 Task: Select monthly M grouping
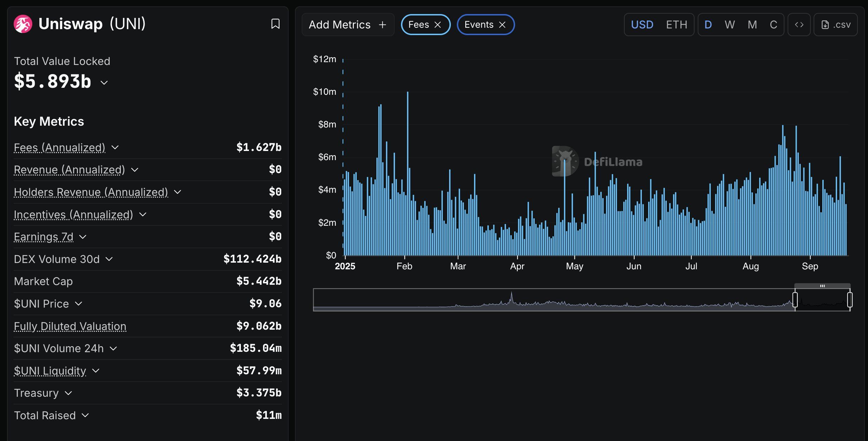[x=752, y=25]
